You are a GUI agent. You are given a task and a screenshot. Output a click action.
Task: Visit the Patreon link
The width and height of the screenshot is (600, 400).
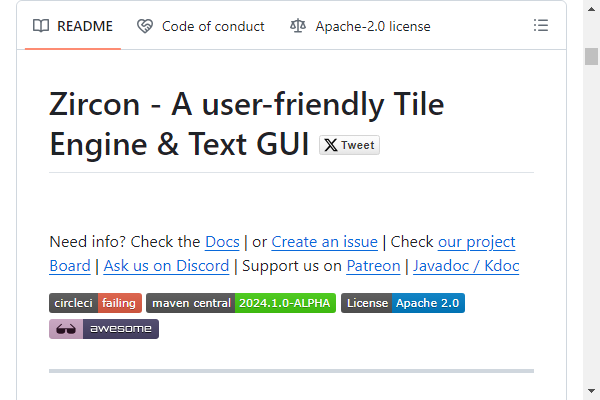tap(373, 266)
